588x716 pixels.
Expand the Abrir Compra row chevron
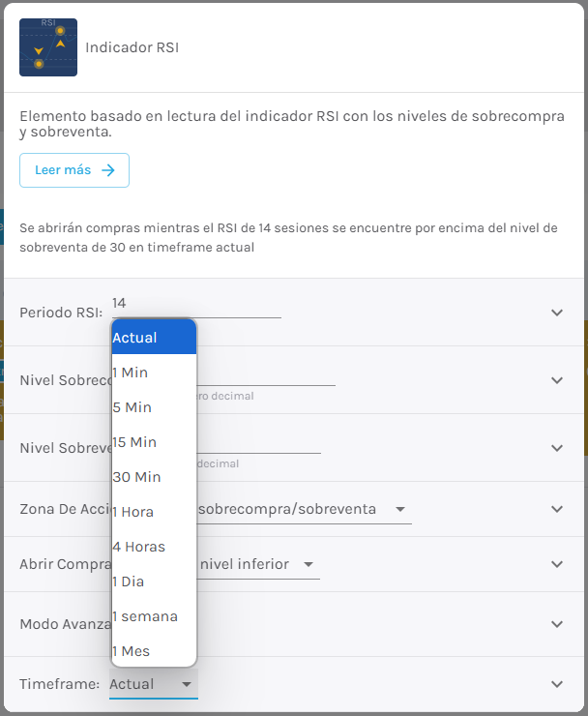(x=557, y=564)
